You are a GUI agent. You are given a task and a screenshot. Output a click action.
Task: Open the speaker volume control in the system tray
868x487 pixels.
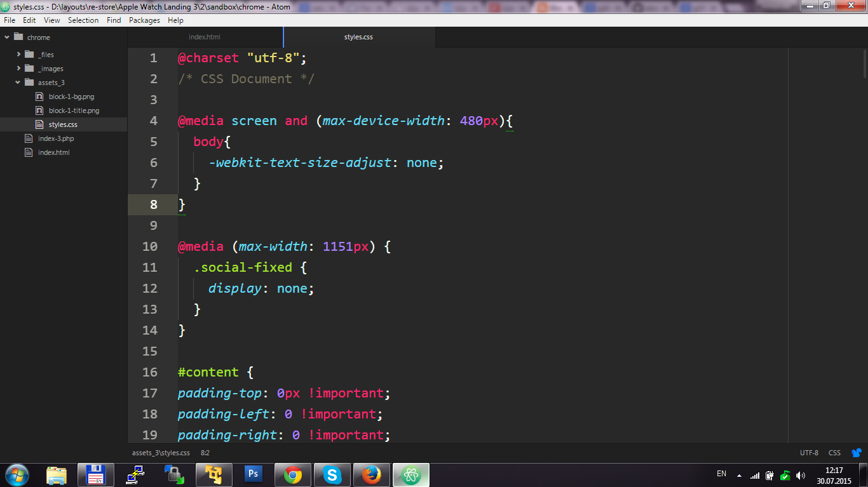(799, 474)
